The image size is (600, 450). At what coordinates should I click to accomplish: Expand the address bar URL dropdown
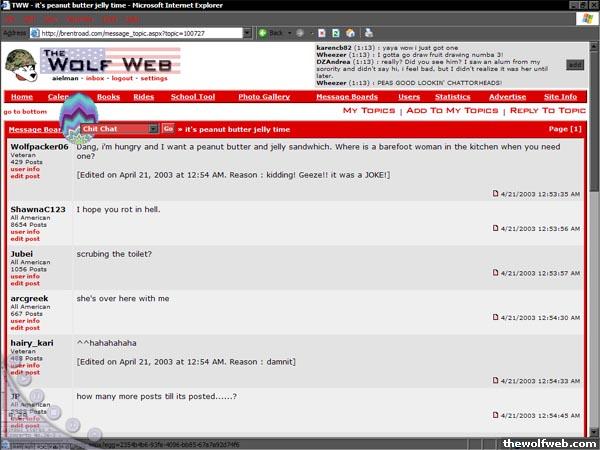pyautogui.click(x=246, y=33)
